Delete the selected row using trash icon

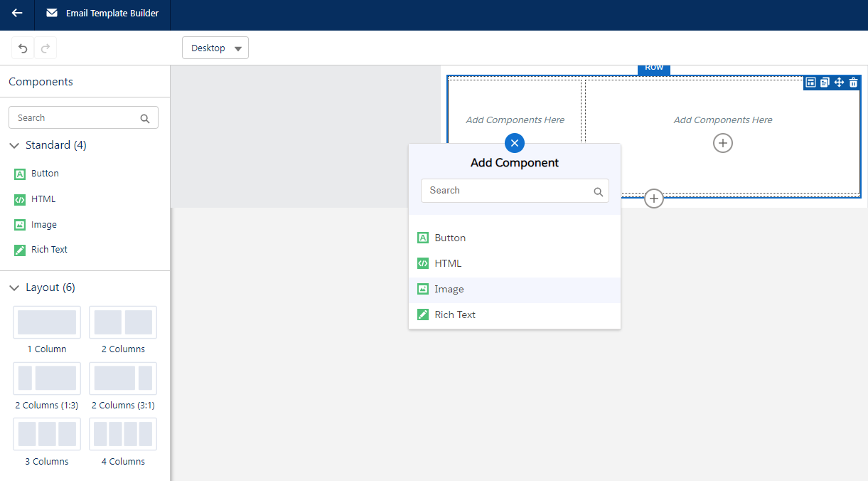tap(853, 83)
